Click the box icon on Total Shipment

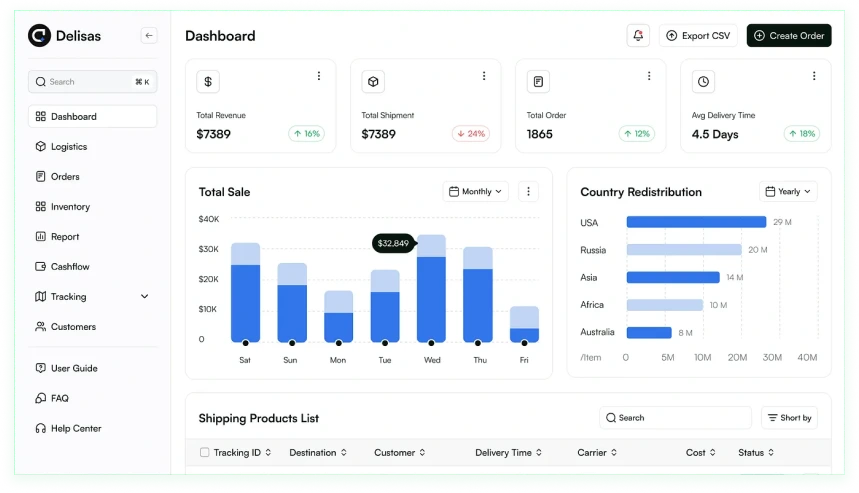click(373, 82)
